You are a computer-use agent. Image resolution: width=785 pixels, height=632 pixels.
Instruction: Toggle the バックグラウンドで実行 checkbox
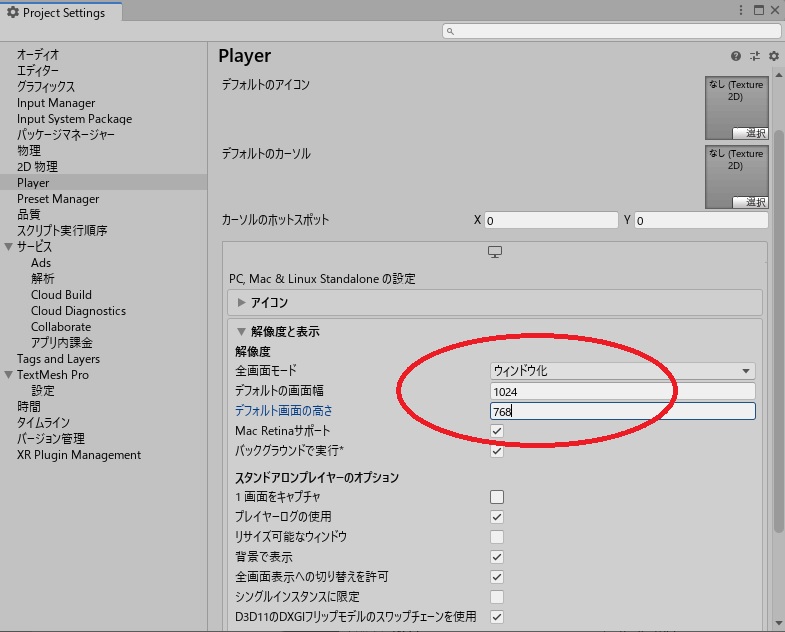pos(497,451)
